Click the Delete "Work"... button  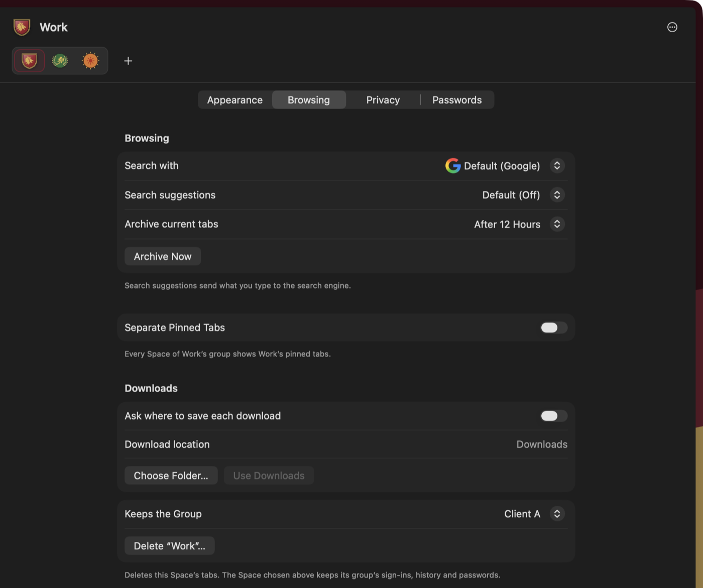[x=170, y=546]
